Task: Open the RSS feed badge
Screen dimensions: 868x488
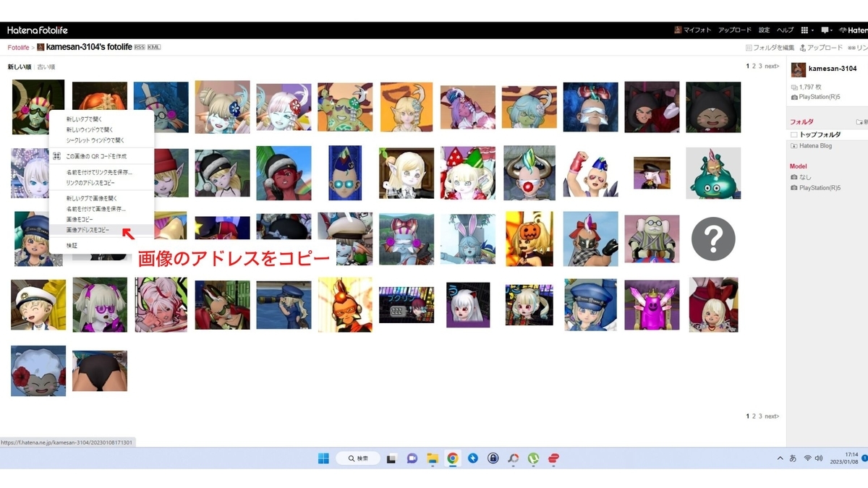Action: pos(140,47)
